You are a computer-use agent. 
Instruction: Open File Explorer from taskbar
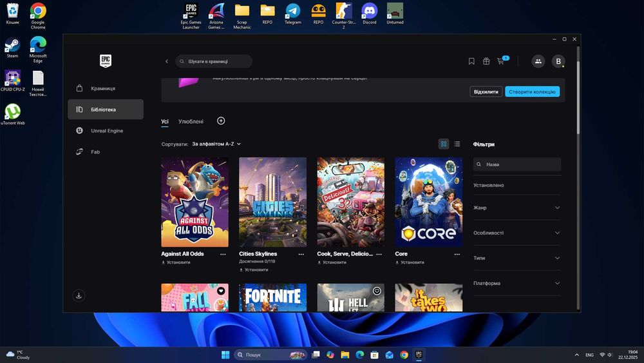point(345,355)
